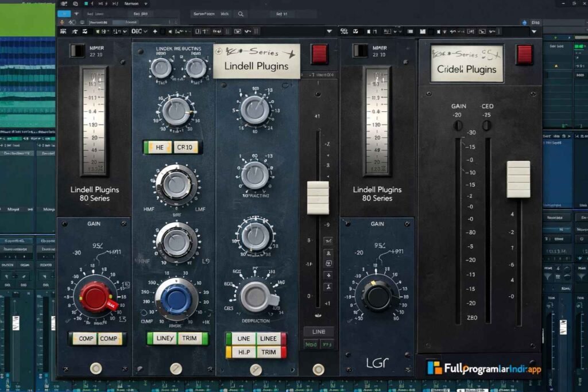Image resolution: width=588 pixels, height=392 pixels.
Task: Click the search magnifier icon in the toolbar
Action: pyautogui.click(x=241, y=14)
